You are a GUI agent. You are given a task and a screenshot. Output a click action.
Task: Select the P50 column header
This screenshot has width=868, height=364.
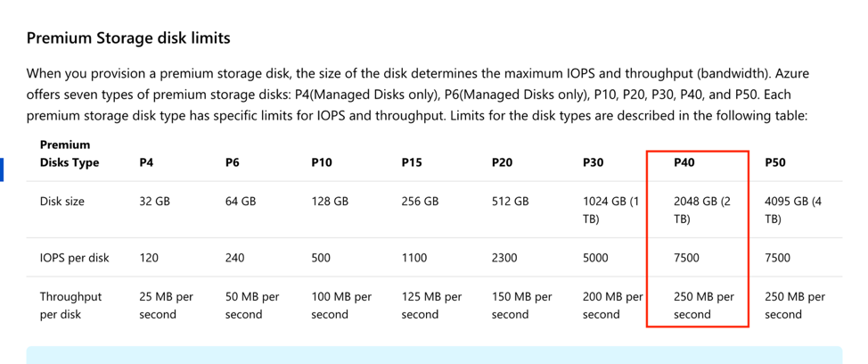pyautogui.click(x=775, y=163)
